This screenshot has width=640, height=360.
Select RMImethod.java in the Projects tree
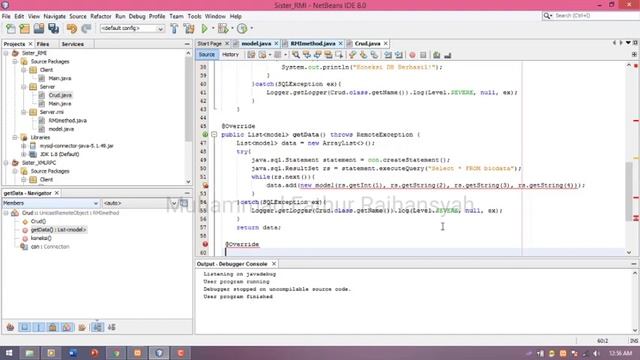(67, 120)
